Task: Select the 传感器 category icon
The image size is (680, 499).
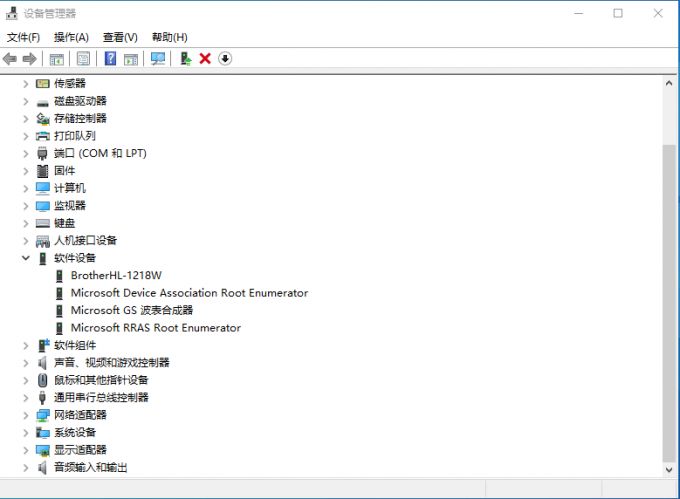Action: pyautogui.click(x=42, y=83)
